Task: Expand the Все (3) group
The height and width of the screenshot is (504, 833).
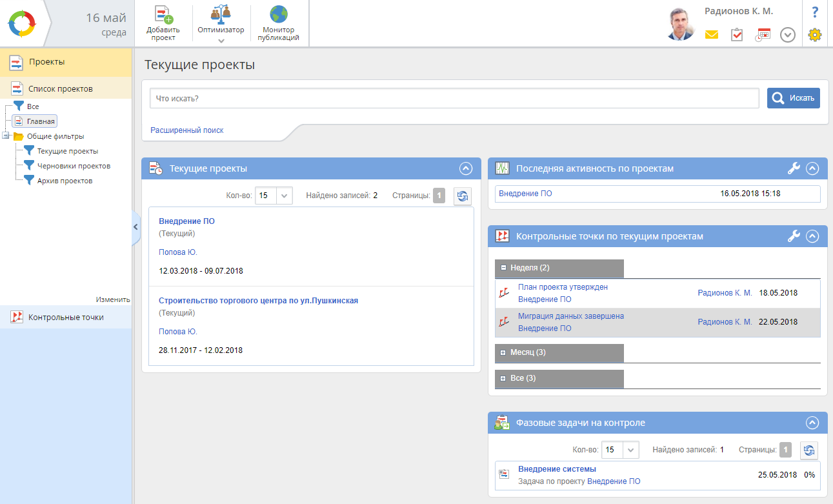Action: click(503, 378)
